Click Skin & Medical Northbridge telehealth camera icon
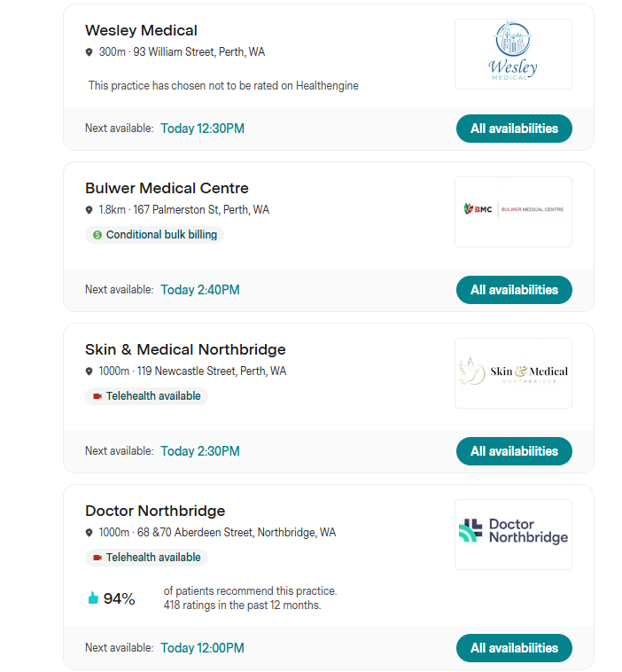 coord(97,396)
